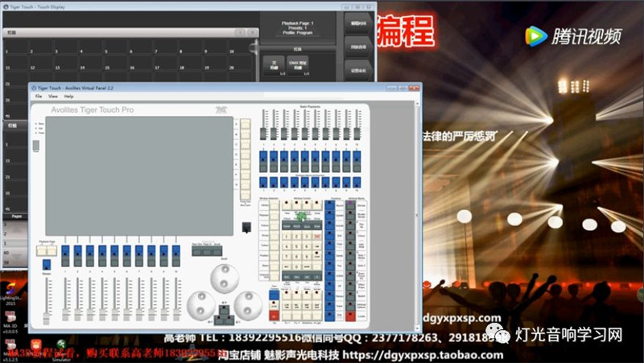Screen dimensions: 644x363
Task: Click the blue button above Master fader
Action: [x=47, y=265]
